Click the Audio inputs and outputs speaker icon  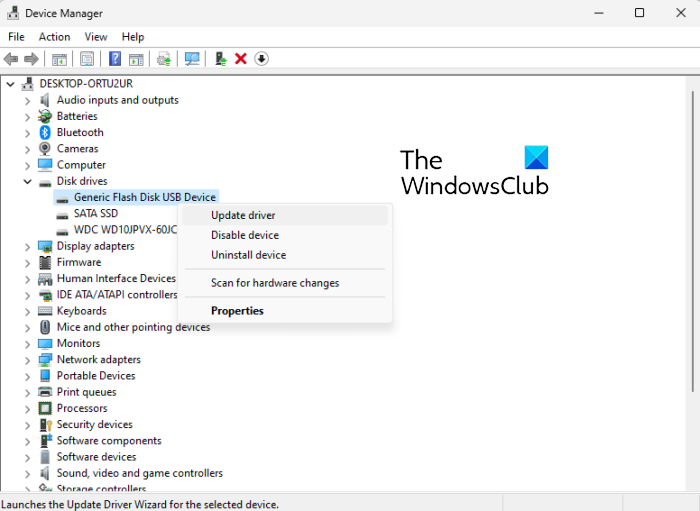[x=45, y=100]
